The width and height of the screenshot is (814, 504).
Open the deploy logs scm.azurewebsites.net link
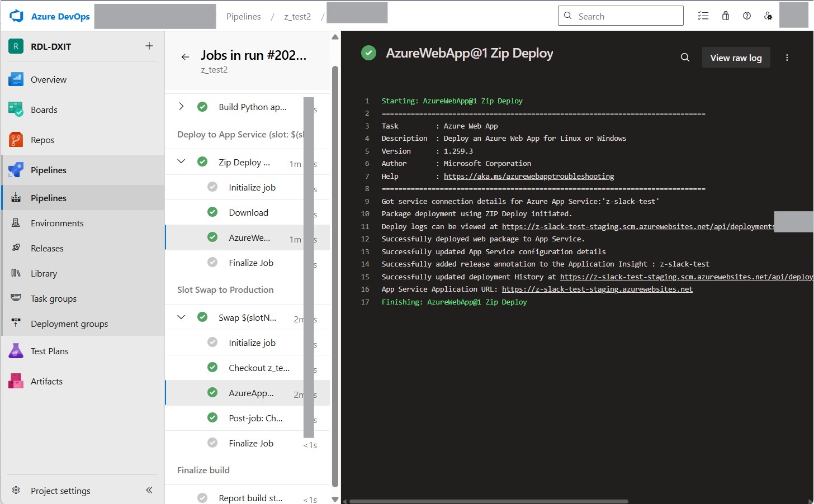(638, 226)
